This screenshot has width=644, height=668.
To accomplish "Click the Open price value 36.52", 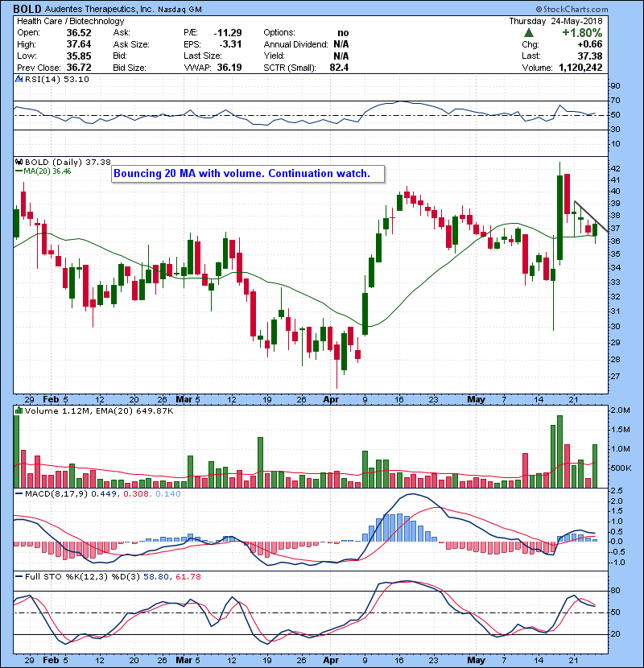I will click(79, 33).
